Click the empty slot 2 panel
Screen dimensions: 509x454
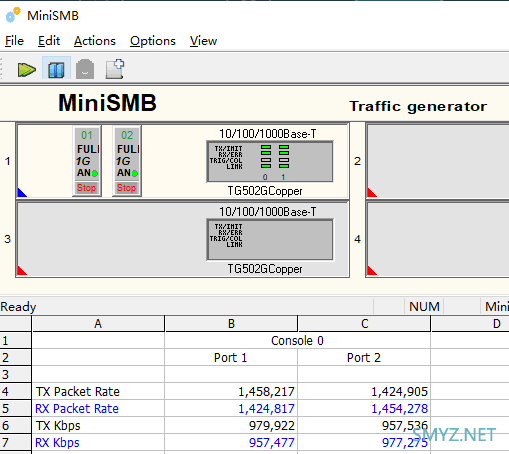tap(438, 161)
